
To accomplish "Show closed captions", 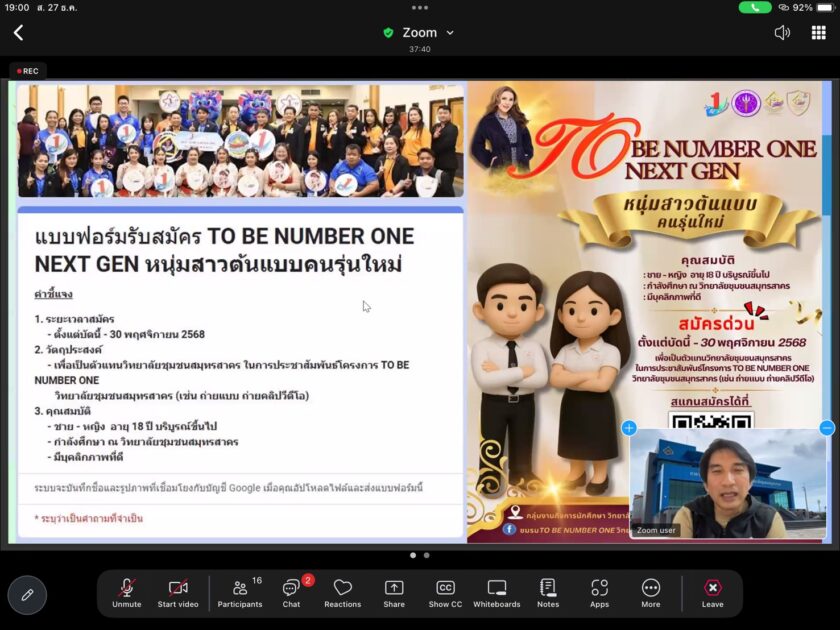I will [445, 592].
